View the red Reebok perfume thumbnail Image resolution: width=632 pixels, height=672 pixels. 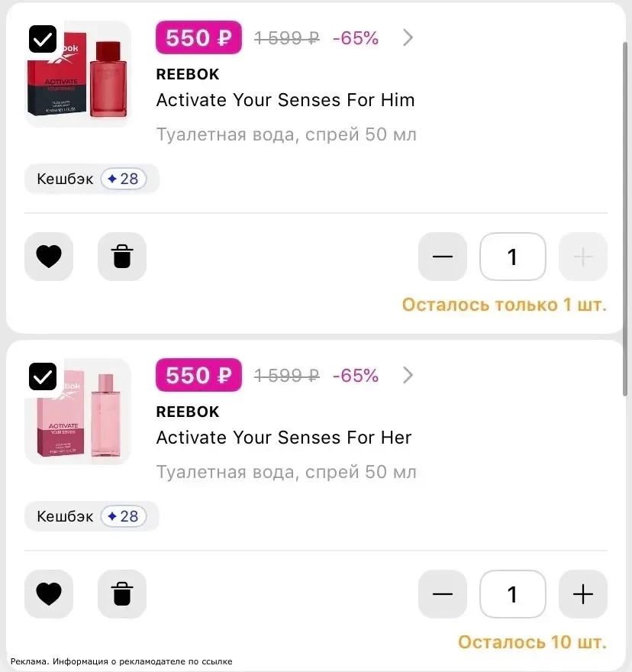[x=78, y=74]
